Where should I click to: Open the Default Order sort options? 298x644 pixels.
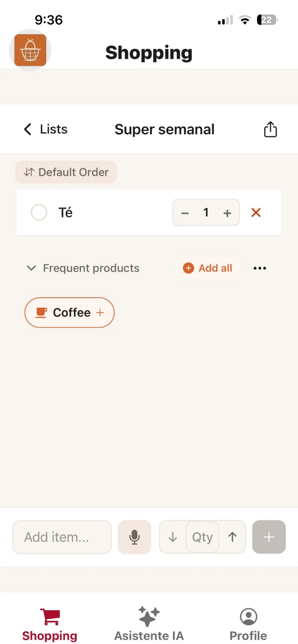(66, 172)
